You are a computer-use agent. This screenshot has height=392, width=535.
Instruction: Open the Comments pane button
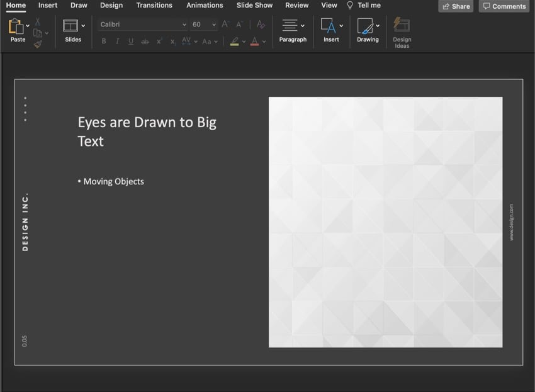tap(504, 6)
